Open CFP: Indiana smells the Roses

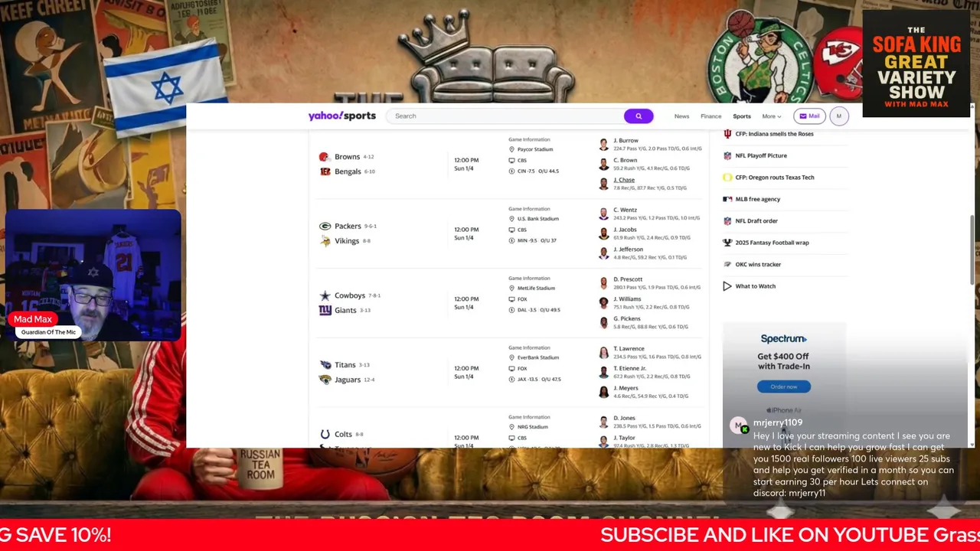point(774,134)
